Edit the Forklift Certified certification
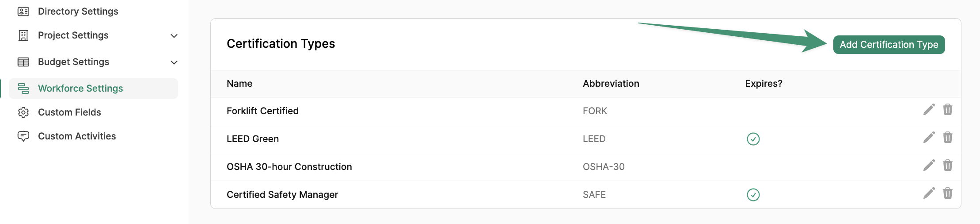 [x=929, y=109]
